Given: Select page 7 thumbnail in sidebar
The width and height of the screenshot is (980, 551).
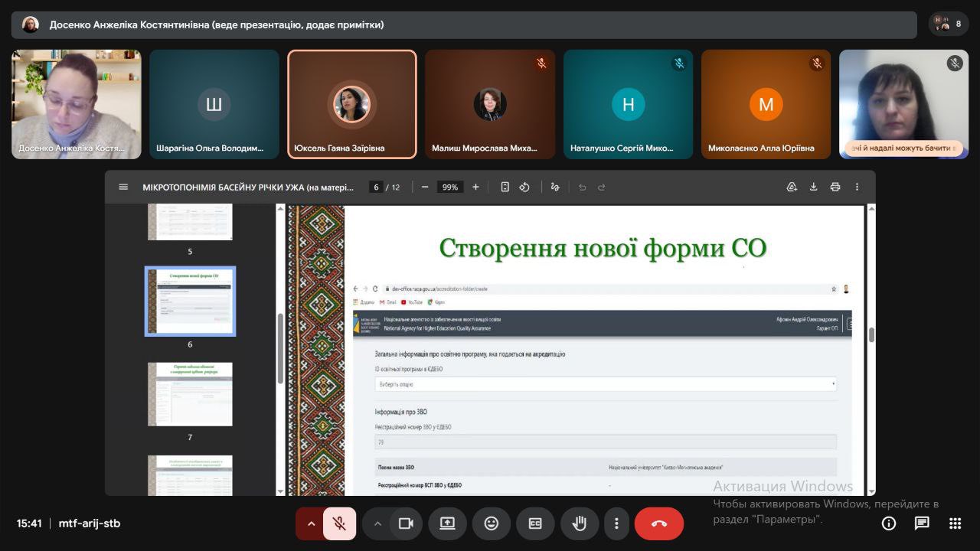Looking at the screenshot, I should coord(190,394).
